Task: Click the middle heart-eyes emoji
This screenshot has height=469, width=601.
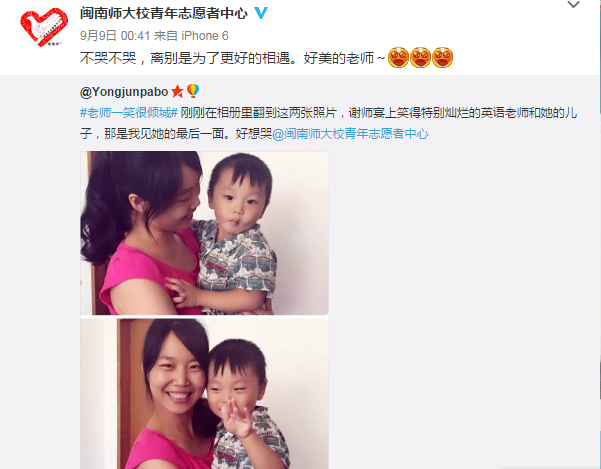Action: tap(420, 57)
